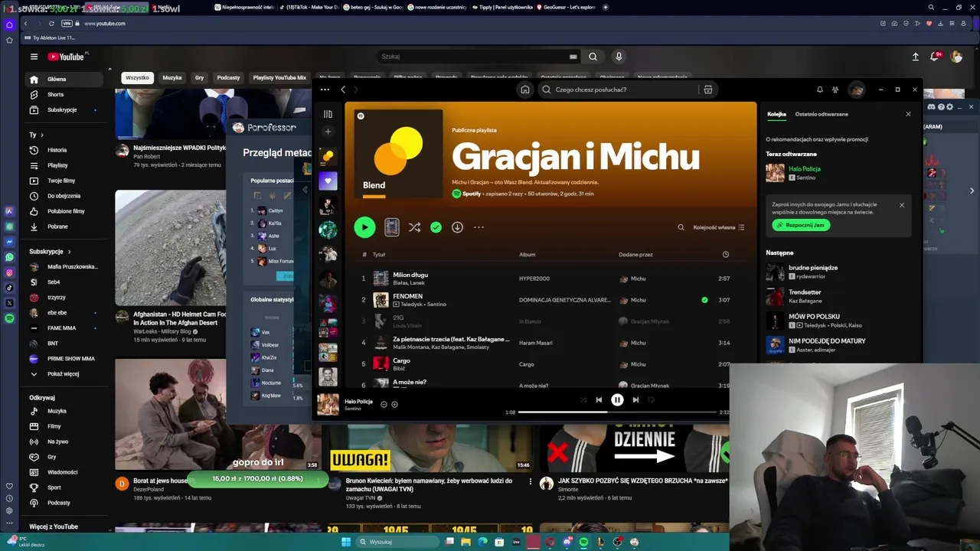Toggle shuffle in Spotify player bar
Image resolution: width=980 pixels, height=551 pixels.
(x=583, y=399)
